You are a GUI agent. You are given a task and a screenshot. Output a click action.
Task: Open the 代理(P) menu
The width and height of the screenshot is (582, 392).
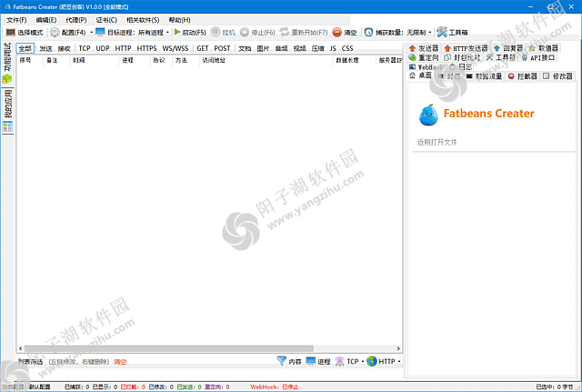click(x=76, y=19)
